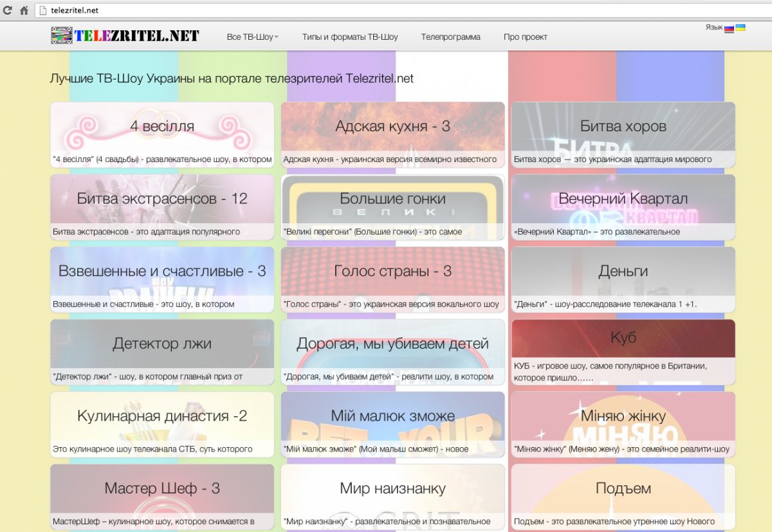Expand the Все ТВ-Шоу dropdown menu

(x=253, y=37)
